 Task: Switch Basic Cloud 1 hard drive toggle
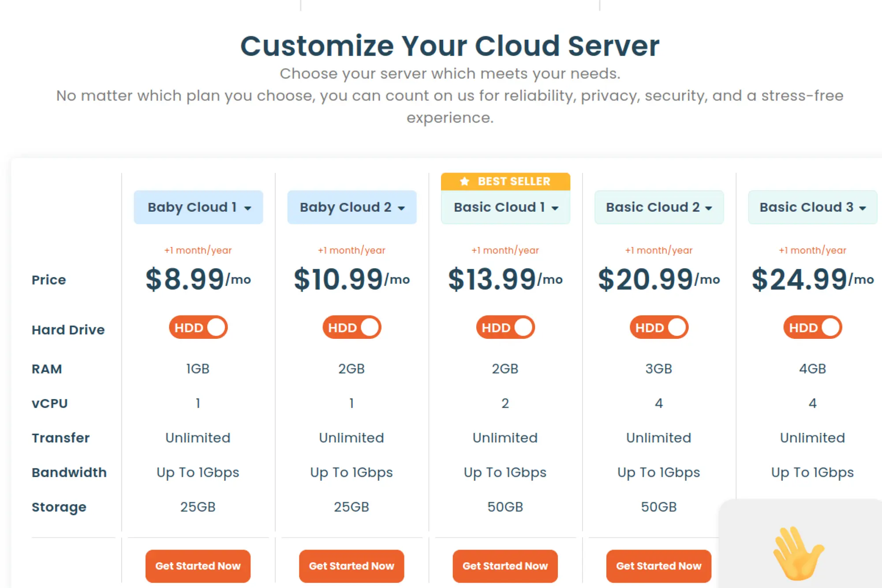coord(505,328)
